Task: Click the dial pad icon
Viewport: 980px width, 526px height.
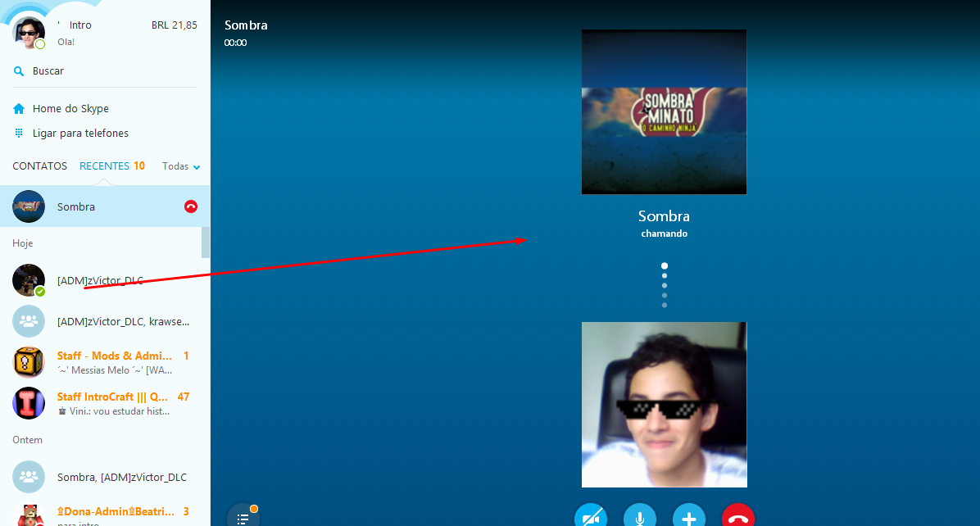Action: 19,133
